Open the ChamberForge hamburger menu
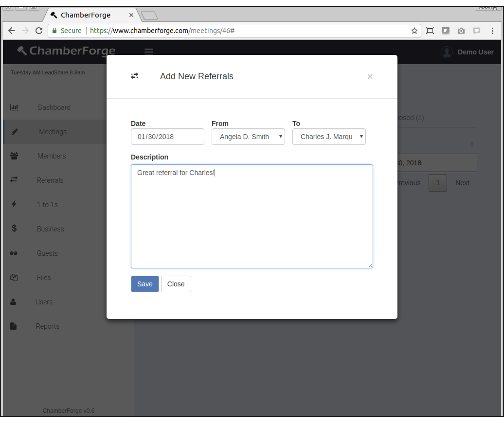The image size is (504, 423). [x=148, y=51]
